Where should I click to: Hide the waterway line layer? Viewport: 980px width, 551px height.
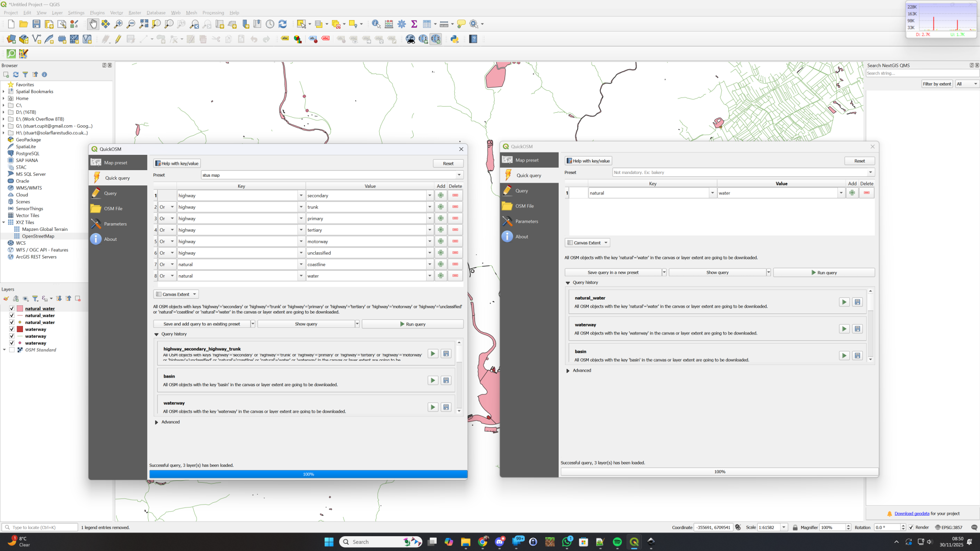tap(12, 336)
